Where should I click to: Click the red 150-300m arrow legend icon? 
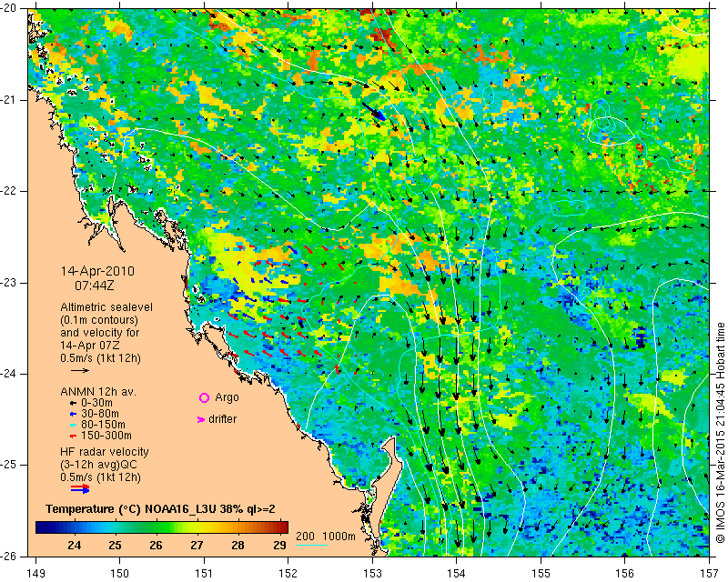tap(73, 436)
